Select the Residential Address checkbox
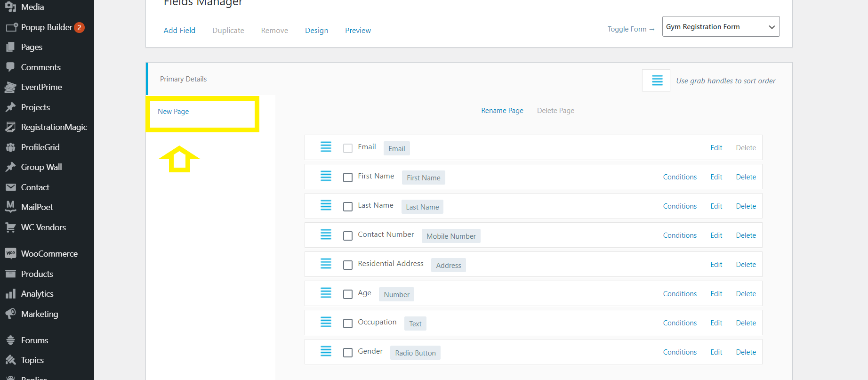 [348, 265]
